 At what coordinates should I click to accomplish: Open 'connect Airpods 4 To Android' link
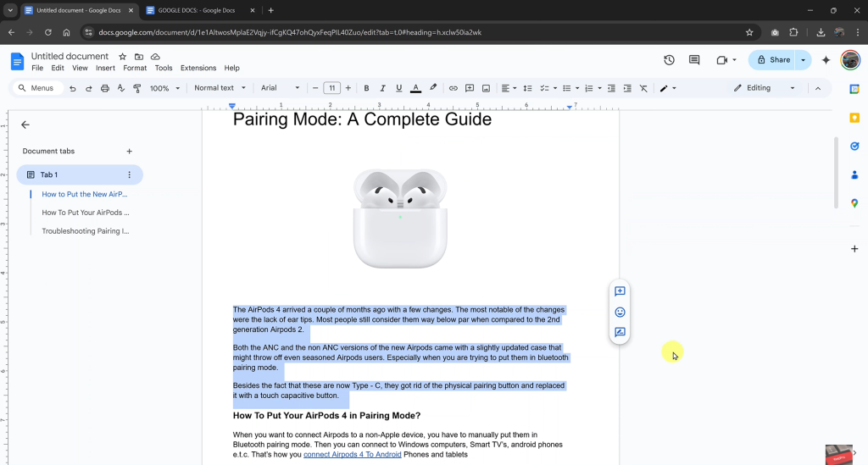(352, 455)
